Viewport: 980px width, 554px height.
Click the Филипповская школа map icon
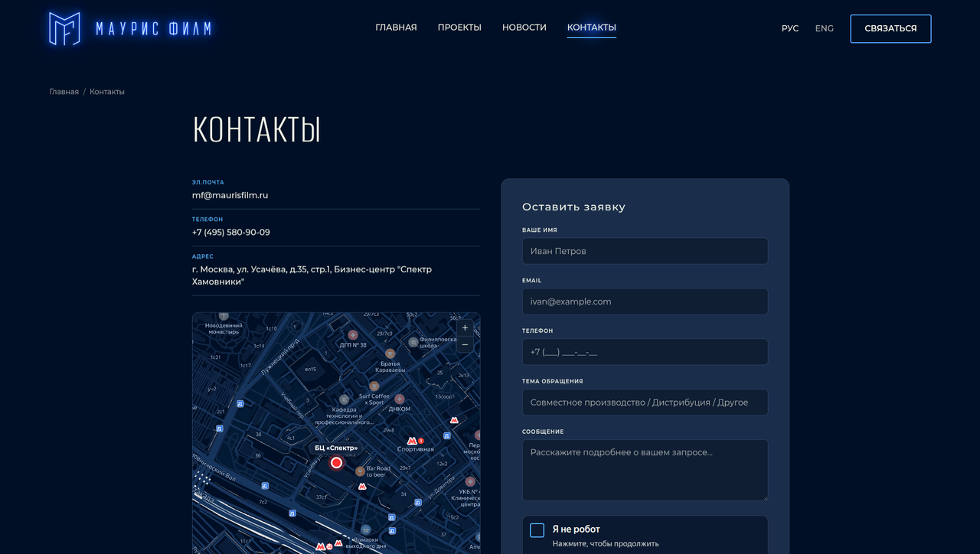(413, 342)
